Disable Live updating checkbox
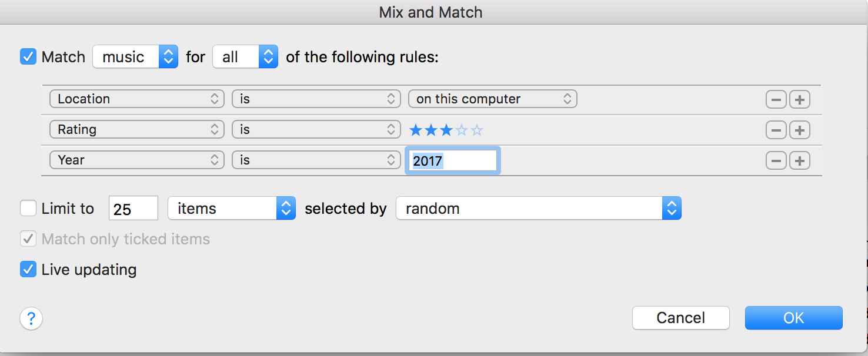This screenshot has width=868, height=356. pyautogui.click(x=28, y=270)
